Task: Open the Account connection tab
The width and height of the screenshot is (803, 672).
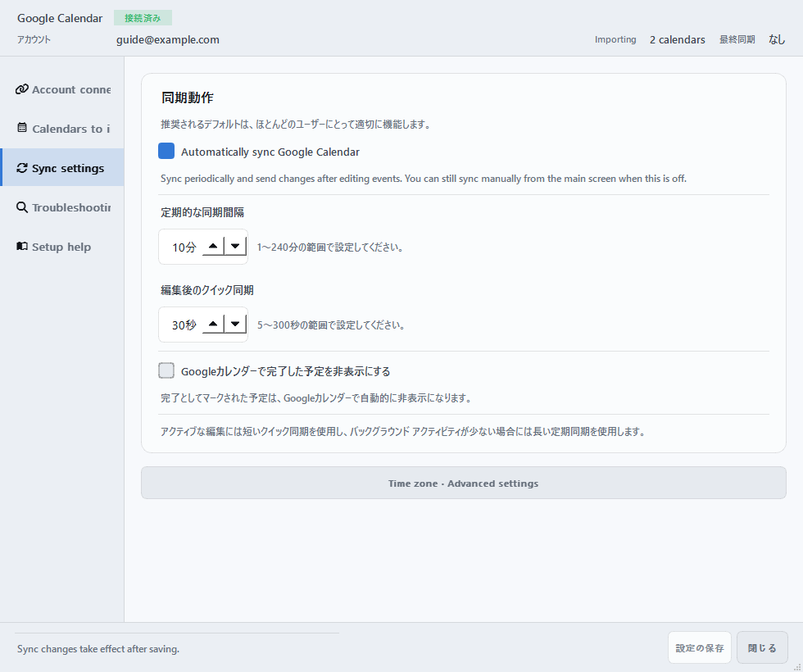Action: coord(62,89)
